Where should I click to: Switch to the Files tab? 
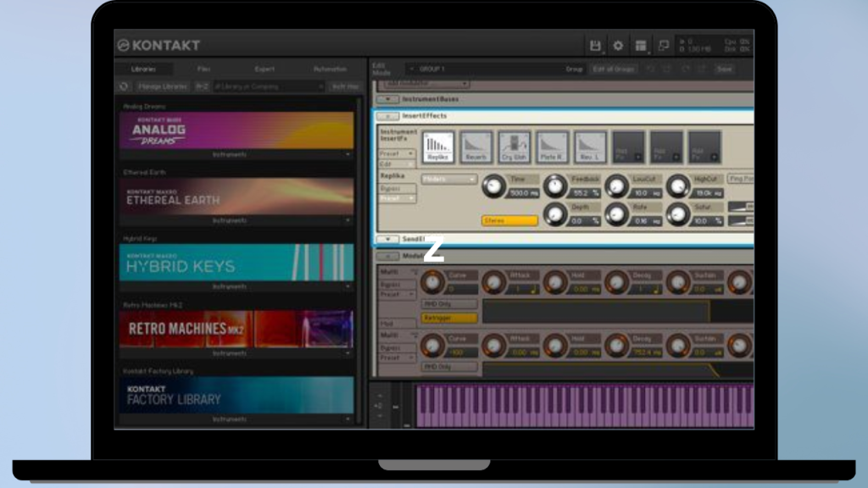coord(203,69)
